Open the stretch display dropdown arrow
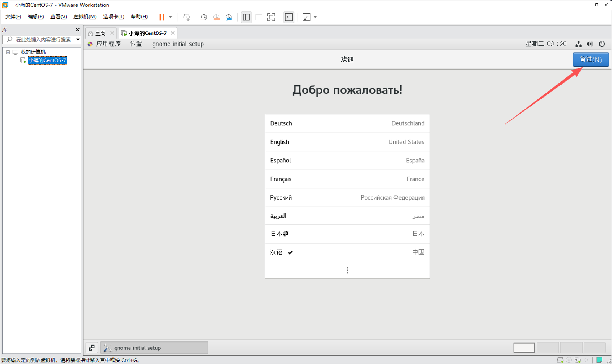 pos(315,17)
